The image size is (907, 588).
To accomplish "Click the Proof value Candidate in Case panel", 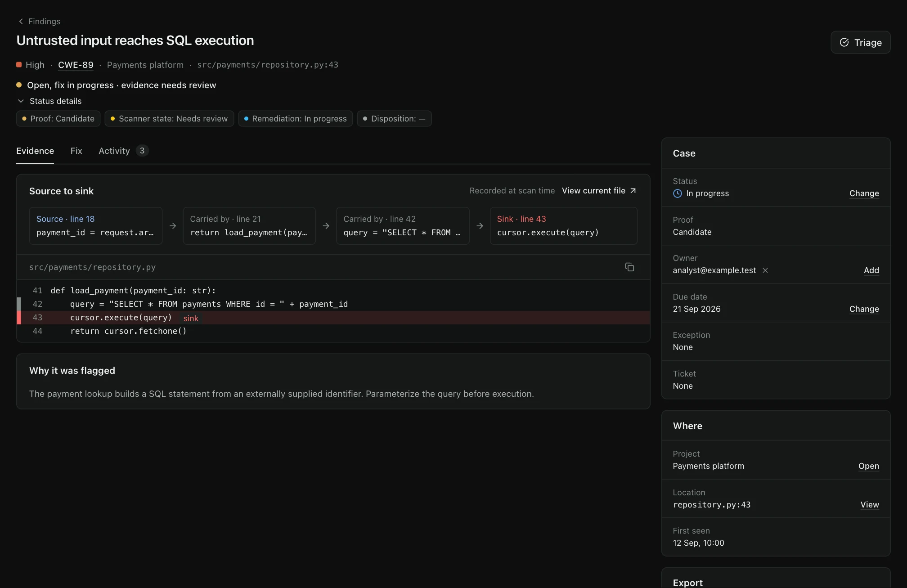I will [x=692, y=232].
